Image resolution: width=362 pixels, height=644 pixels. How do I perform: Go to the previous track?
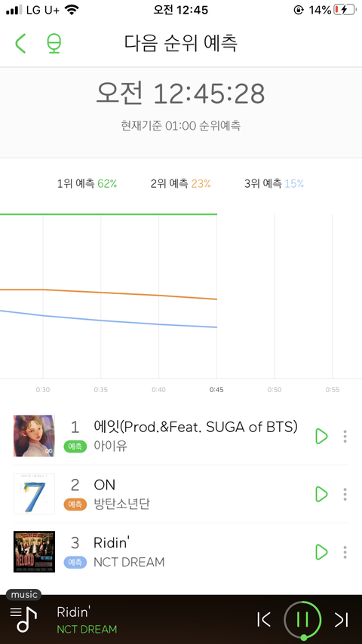[264, 620]
